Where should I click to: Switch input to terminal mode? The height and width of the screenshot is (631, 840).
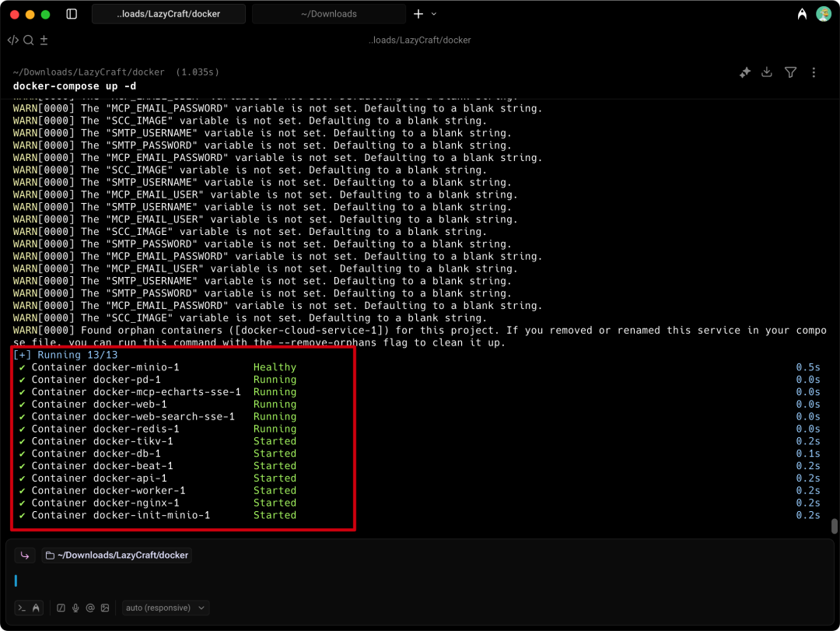23,608
